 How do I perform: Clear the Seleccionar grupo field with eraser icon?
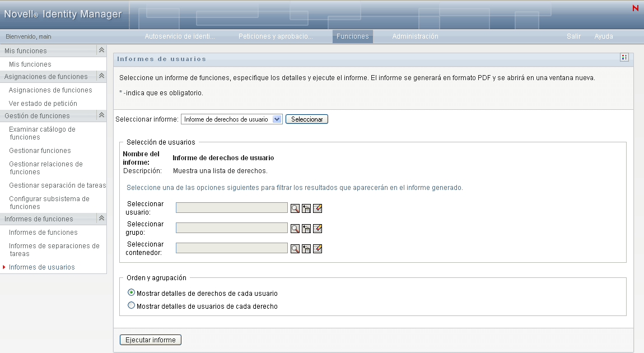click(318, 229)
